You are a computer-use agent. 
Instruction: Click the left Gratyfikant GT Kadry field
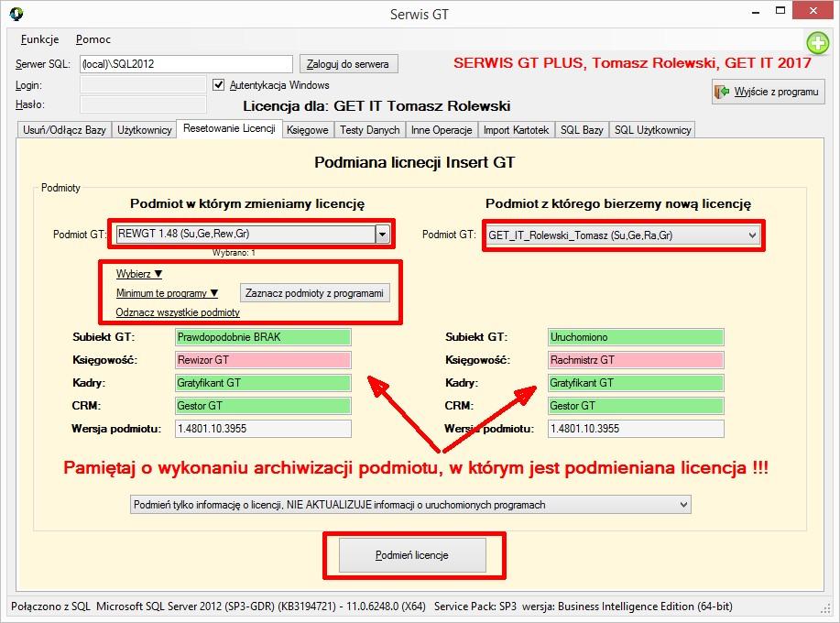point(263,383)
